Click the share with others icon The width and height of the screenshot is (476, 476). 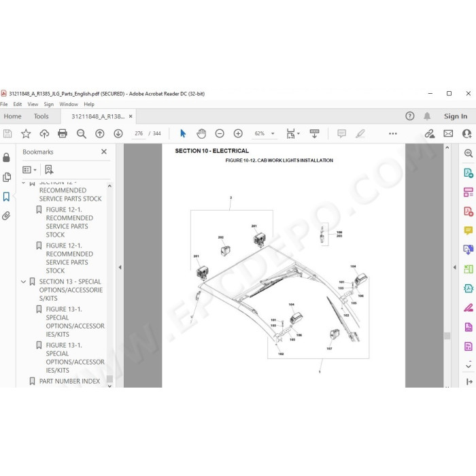tap(466, 133)
